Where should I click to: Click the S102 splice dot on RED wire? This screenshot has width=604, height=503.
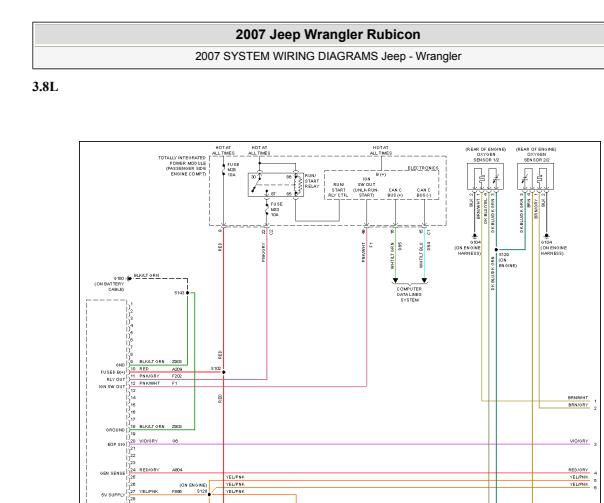click(x=223, y=372)
